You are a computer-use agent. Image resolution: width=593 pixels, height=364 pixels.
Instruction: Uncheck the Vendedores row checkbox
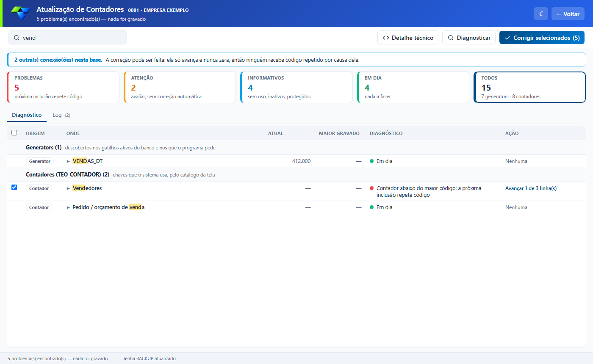coord(14,188)
